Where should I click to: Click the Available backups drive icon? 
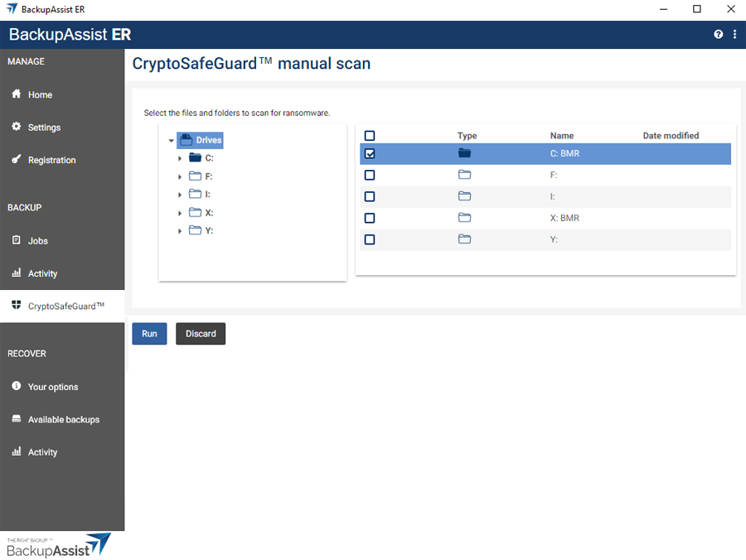(17, 418)
